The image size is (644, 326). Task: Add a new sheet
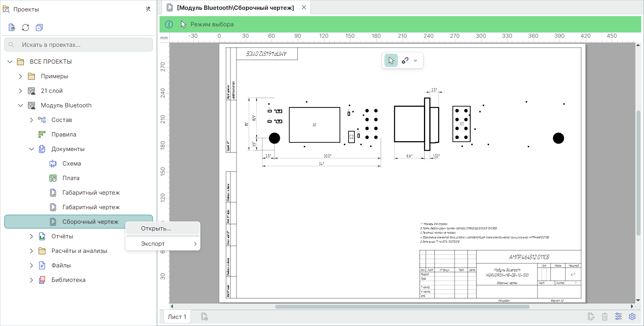(204, 317)
